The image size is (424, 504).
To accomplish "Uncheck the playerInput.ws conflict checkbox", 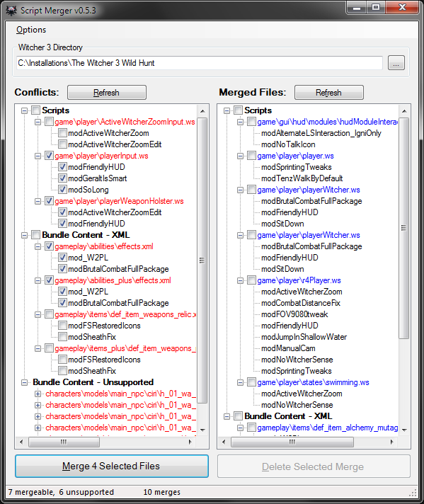I will pos(49,156).
